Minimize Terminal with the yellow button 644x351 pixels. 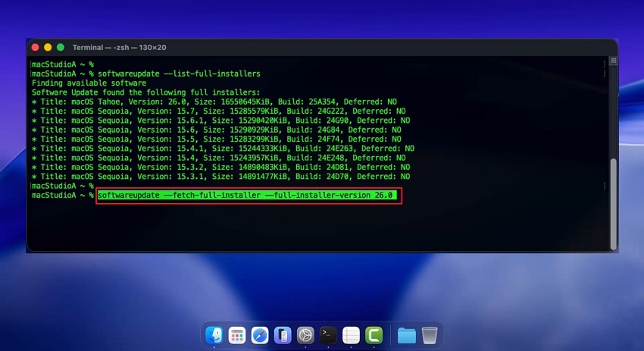pyautogui.click(x=48, y=47)
